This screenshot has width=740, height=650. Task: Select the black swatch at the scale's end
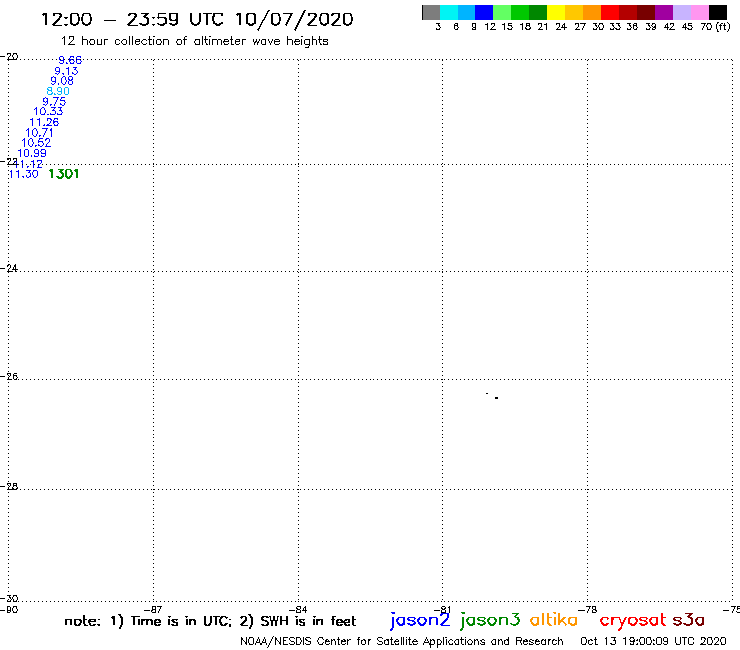point(717,12)
